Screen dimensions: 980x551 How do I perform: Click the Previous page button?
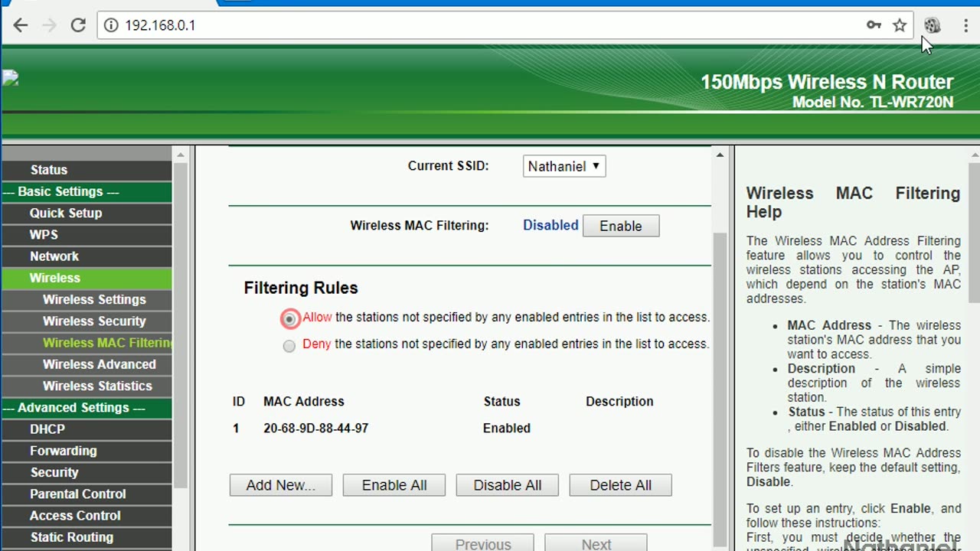point(483,544)
